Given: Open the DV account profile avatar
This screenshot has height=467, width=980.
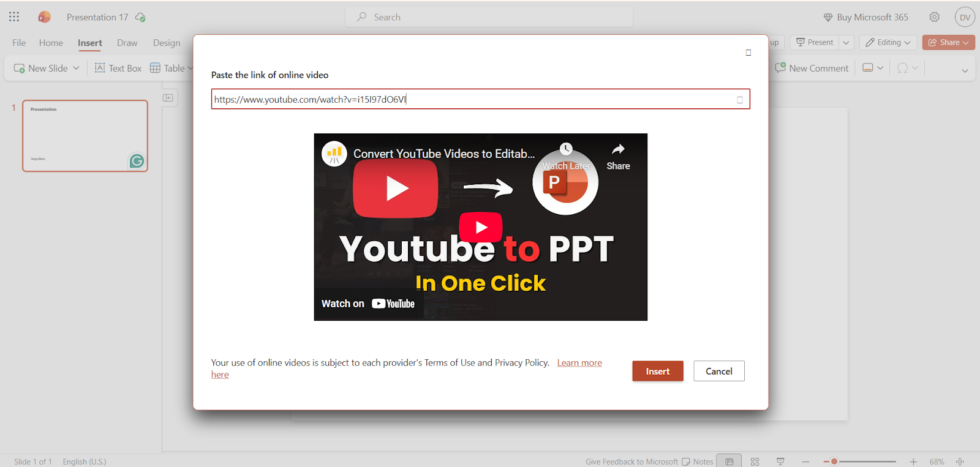Looking at the screenshot, I should [x=965, y=17].
